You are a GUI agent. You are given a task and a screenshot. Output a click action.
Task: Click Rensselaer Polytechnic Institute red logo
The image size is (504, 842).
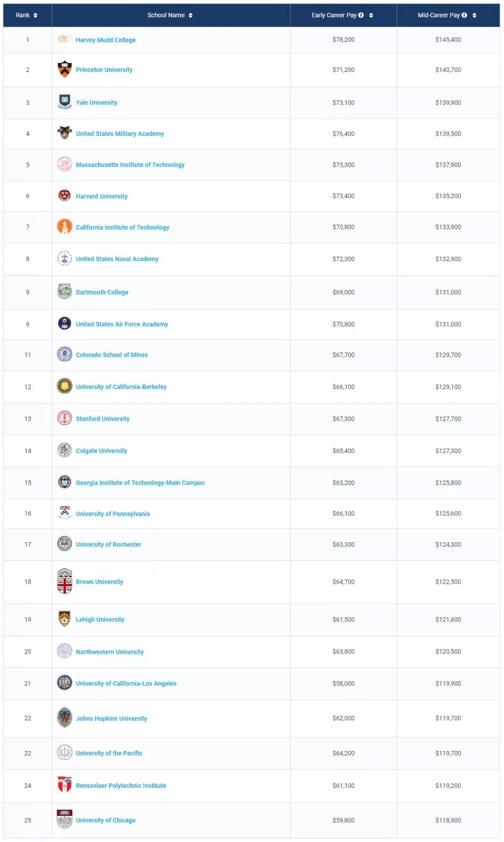point(64,785)
